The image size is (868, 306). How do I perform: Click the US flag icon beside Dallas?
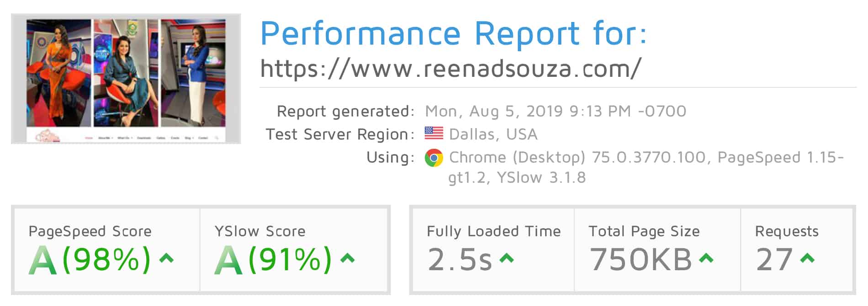434,134
